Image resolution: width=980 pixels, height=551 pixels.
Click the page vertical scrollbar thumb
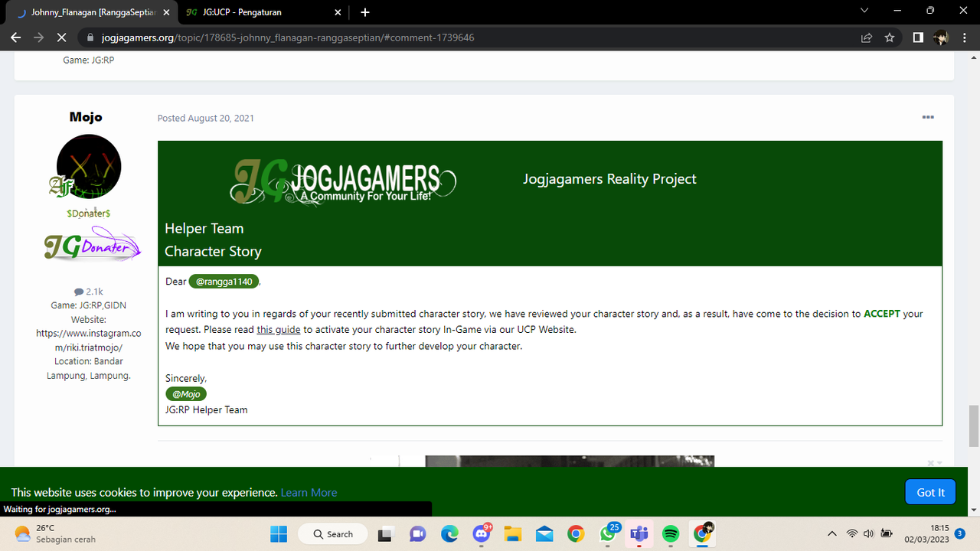974,426
